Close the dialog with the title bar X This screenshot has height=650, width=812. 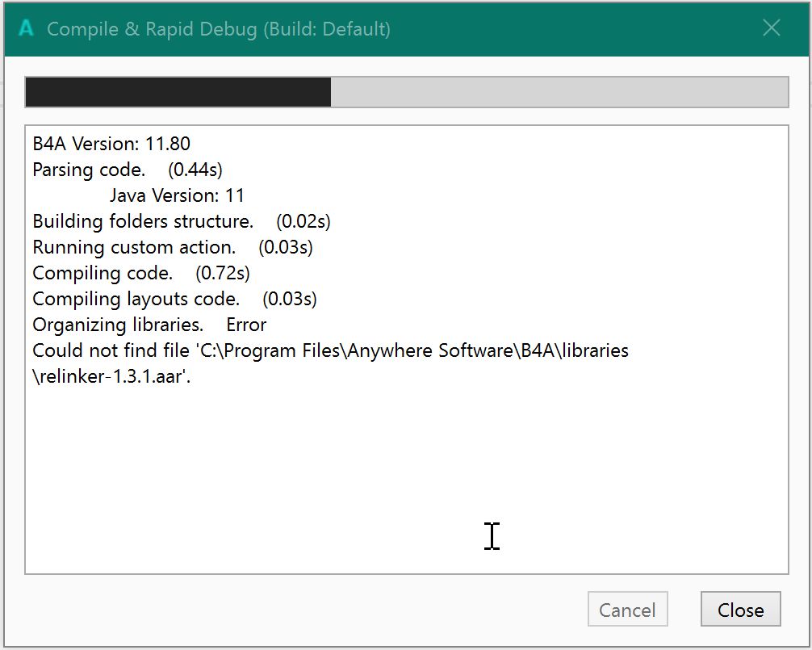(771, 28)
